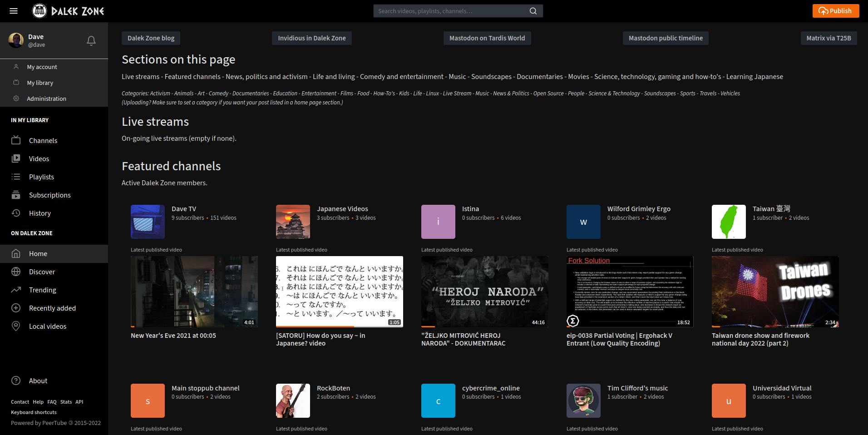The image size is (868, 435).
Task: Browse Recently added videos
Action: pos(52,308)
